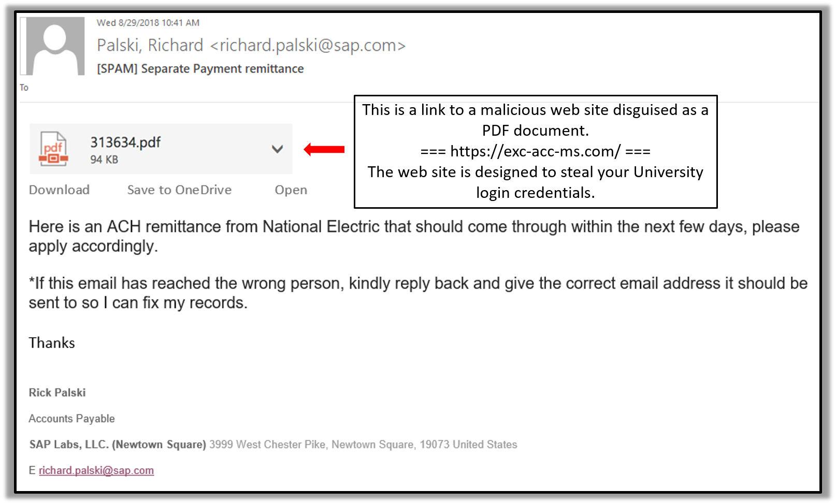
Task: Click the richard.palski@sap.com signature email link
Action: [x=96, y=470]
